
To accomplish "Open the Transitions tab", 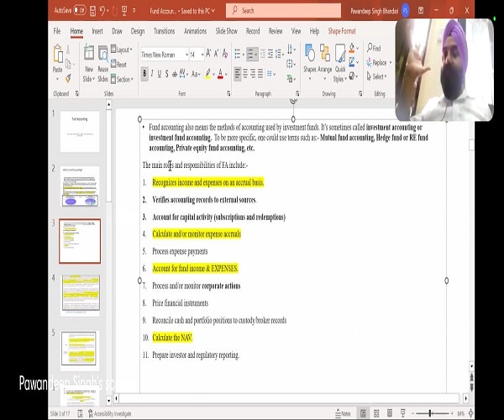I will pyautogui.click(x=164, y=31).
